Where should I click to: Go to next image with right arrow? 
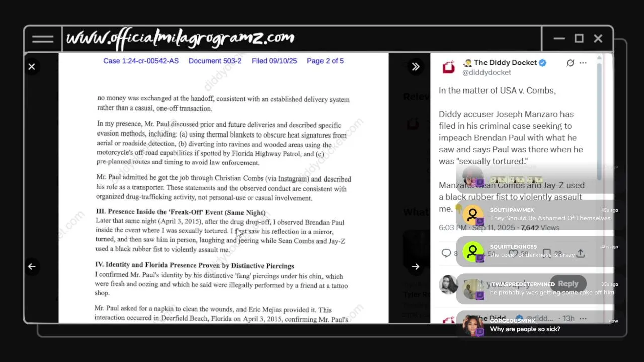tap(415, 266)
